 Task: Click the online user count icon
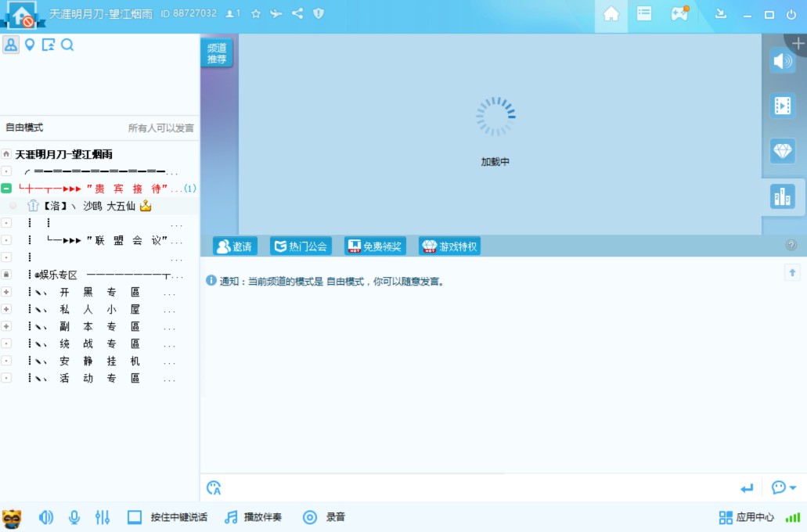pyautogui.click(x=232, y=13)
